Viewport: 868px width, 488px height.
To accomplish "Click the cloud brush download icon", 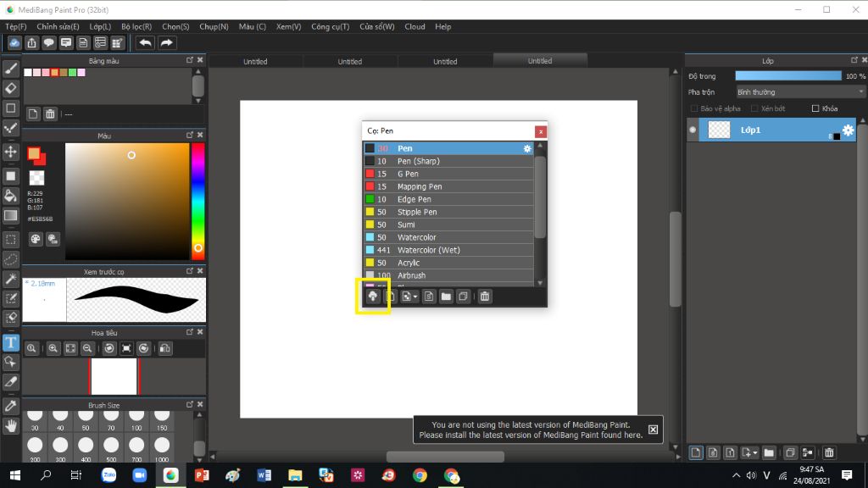I will pos(373,297).
